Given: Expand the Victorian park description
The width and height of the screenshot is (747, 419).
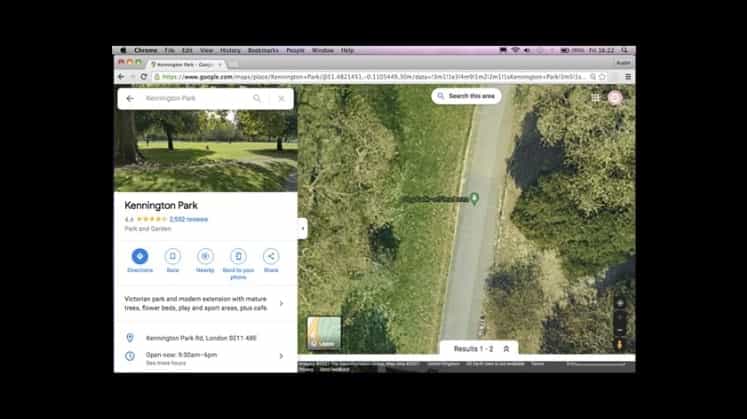Looking at the screenshot, I should pos(281,303).
